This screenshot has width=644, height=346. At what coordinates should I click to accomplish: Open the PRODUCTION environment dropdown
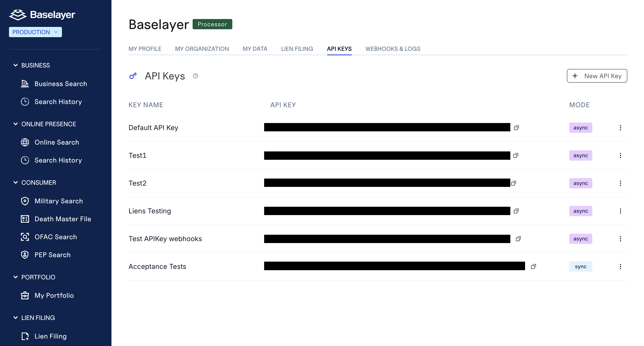click(x=35, y=32)
